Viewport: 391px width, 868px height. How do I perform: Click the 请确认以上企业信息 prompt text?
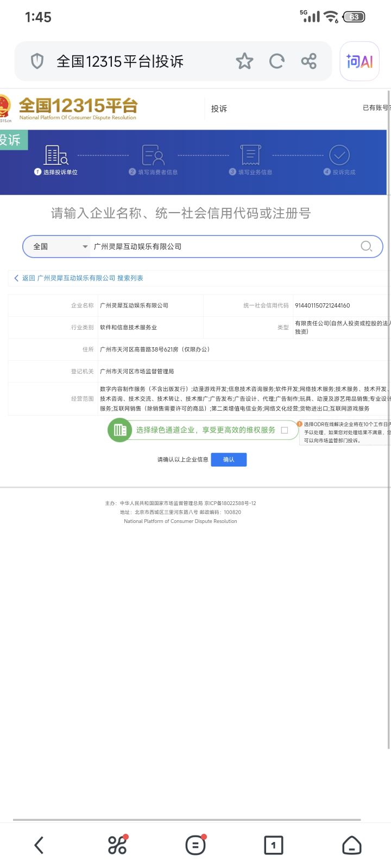[x=183, y=459]
